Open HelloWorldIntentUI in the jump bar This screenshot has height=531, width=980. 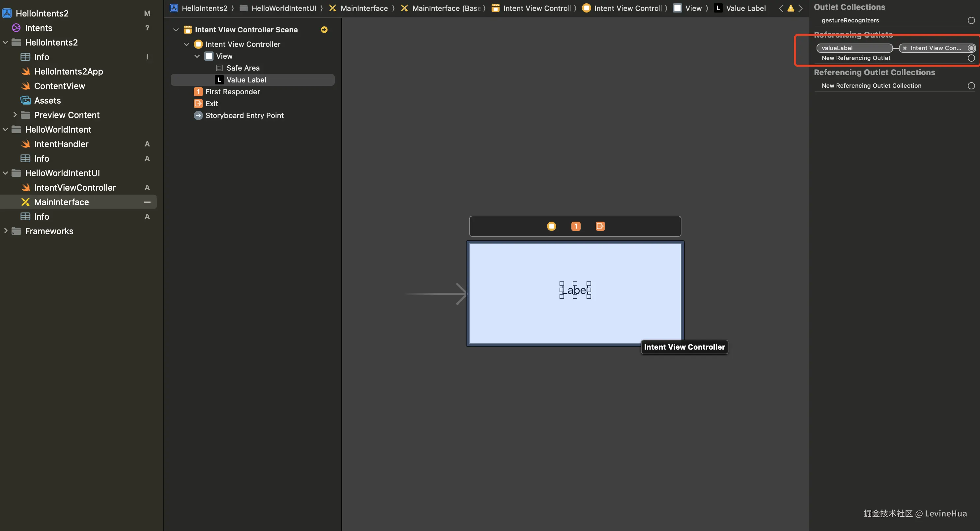283,8
